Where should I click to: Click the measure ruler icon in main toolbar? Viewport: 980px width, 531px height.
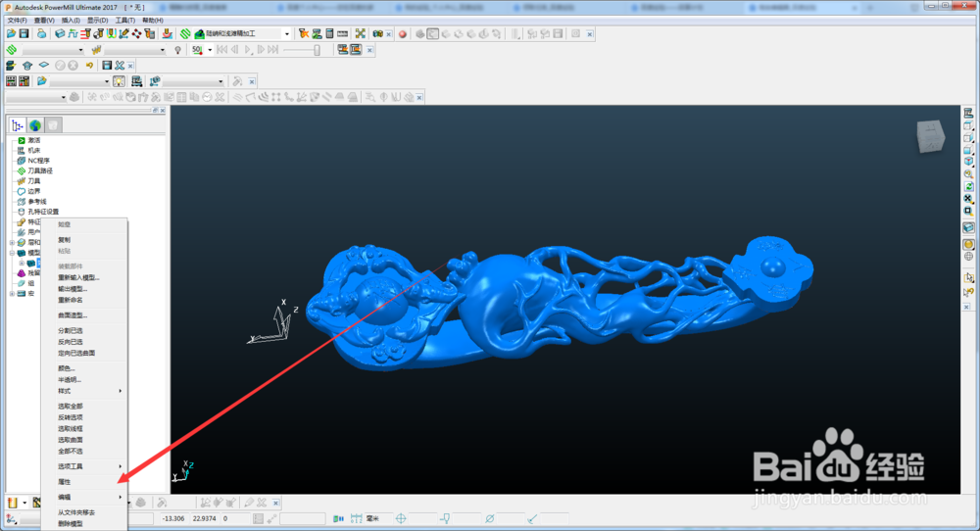[x=342, y=33]
